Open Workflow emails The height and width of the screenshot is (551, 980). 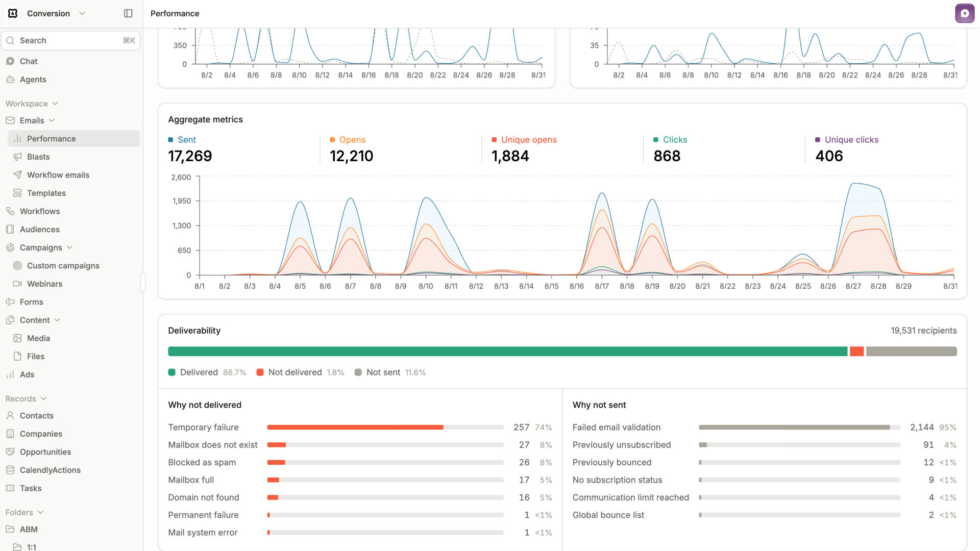[x=74, y=175]
